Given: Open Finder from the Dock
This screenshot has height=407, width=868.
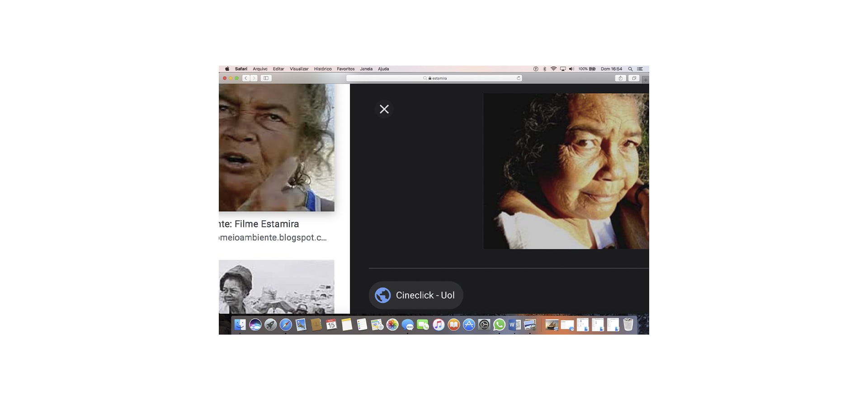Looking at the screenshot, I should tap(240, 325).
